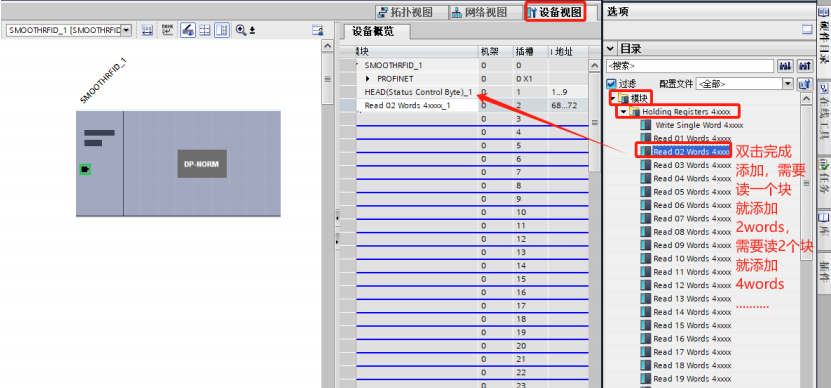Click the catalog tree scroll up arrow
The width and height of the screenshot is (831, 388).
[806, 99]
